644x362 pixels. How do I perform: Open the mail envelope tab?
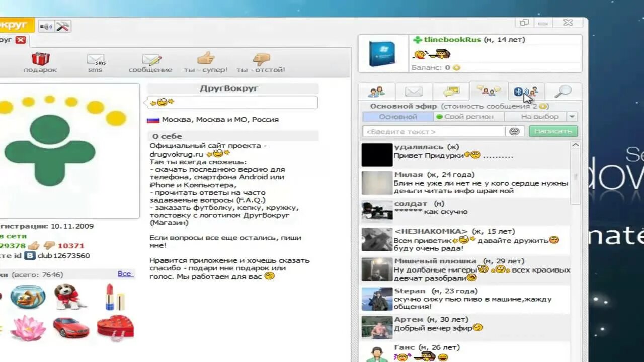(414, 92)
